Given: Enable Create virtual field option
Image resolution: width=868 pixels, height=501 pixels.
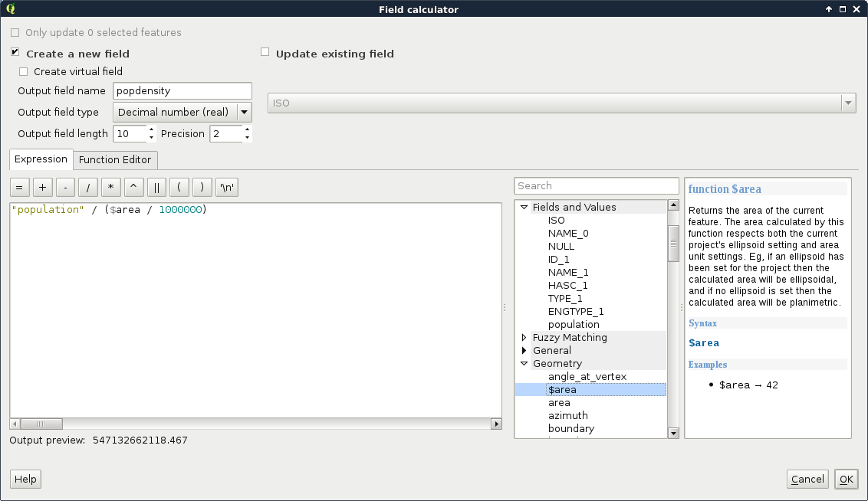Looking at the screenshot, I should point(24,71).
